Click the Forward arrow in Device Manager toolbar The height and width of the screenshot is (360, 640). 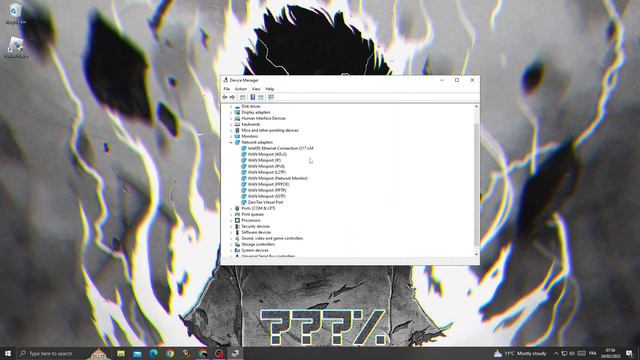coord(232,97)
